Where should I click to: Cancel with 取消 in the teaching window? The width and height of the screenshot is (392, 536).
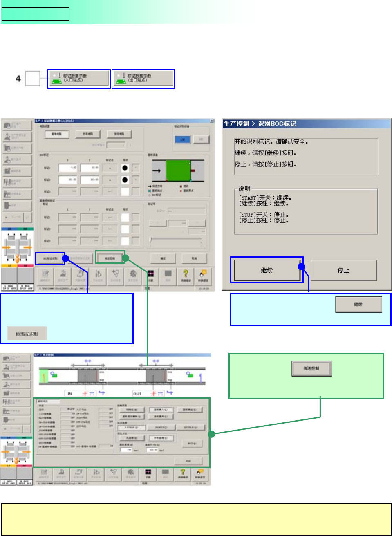(194, 258)
